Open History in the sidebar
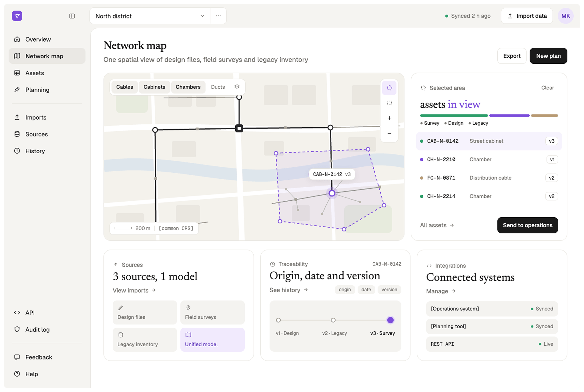This screenshot has height=392, width=584. tap(47, 151)
